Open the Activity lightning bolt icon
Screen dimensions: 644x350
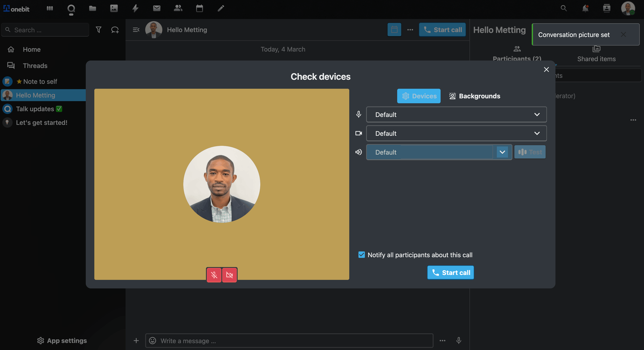(x=135, y=9)
